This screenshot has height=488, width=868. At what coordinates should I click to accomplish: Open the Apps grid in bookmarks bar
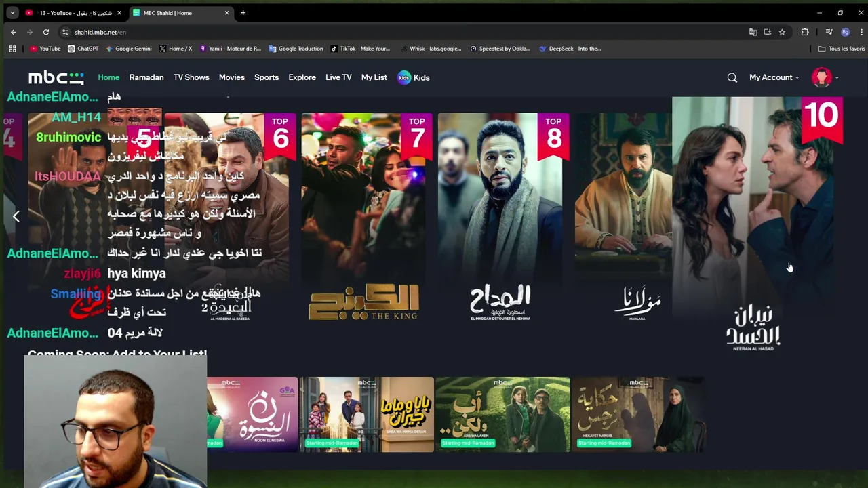12,49
